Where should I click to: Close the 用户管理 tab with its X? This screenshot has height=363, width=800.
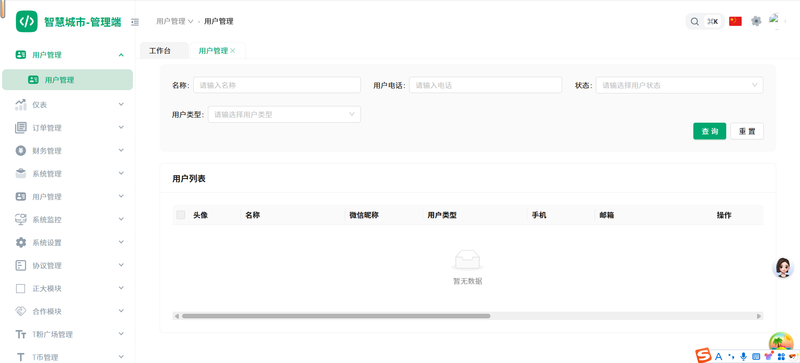[233, 51]
